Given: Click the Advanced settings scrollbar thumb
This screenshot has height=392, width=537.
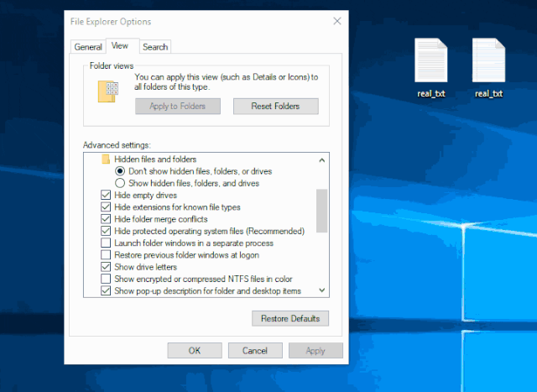Looking at the screenshot, I should click(x=321, y=210).
